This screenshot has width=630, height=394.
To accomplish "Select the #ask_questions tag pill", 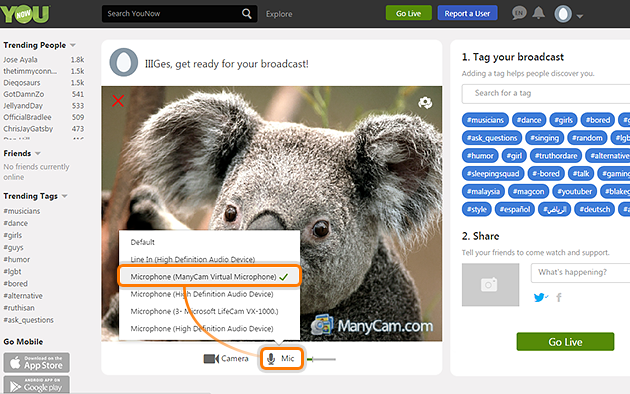I will (x=492, y=138).
